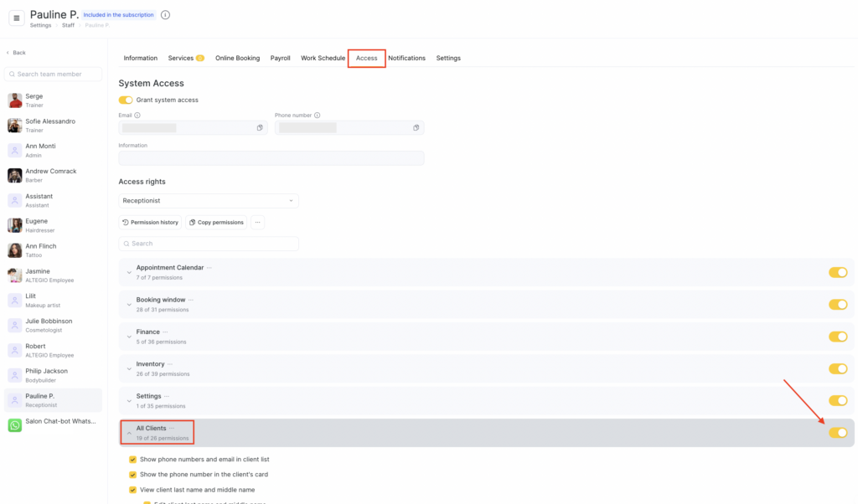Uncheck Show phone numbers and email in client list
The height and width of the screenshot is (504, 858).
(132, 460)
